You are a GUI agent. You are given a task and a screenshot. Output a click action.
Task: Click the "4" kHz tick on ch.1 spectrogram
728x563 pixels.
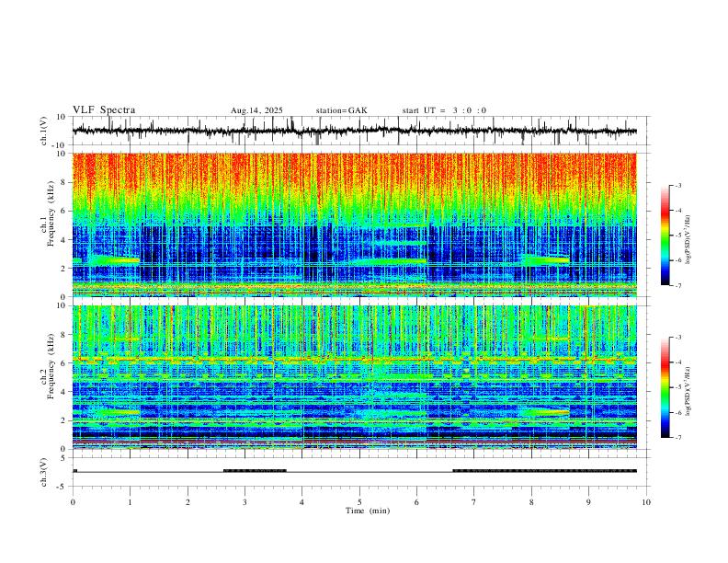pyautogui.click(x=64, y=240)
